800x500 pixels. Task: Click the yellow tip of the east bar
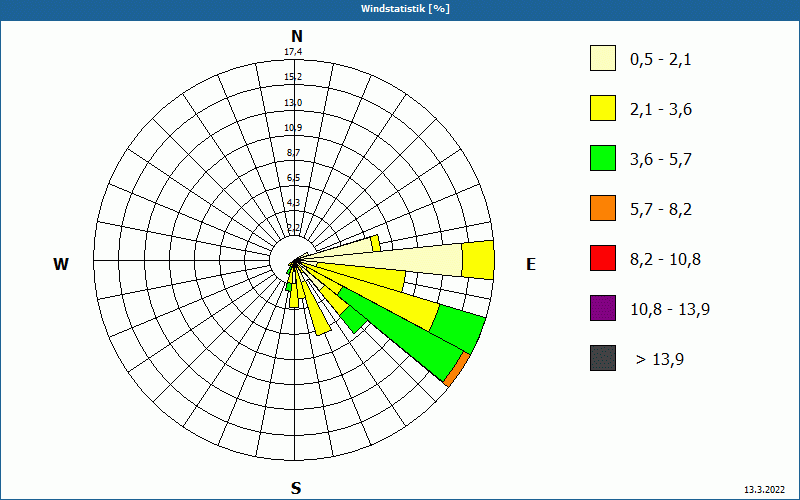[479, 260]
